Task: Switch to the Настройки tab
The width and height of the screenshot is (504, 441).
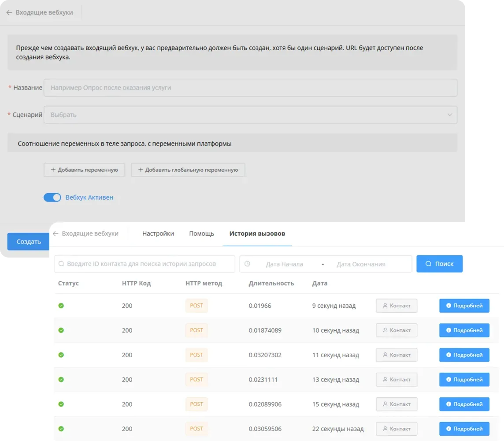Action: (x=158, y=234)
